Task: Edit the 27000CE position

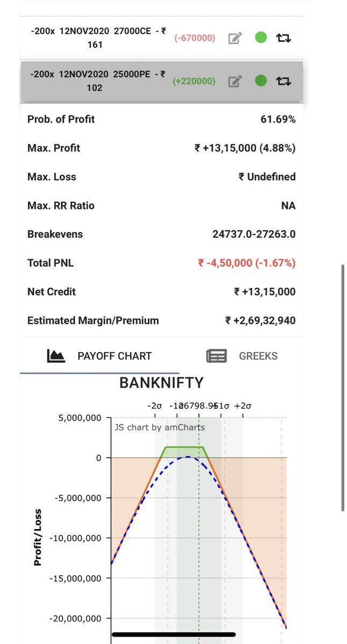Action: [x=235, y=38]
